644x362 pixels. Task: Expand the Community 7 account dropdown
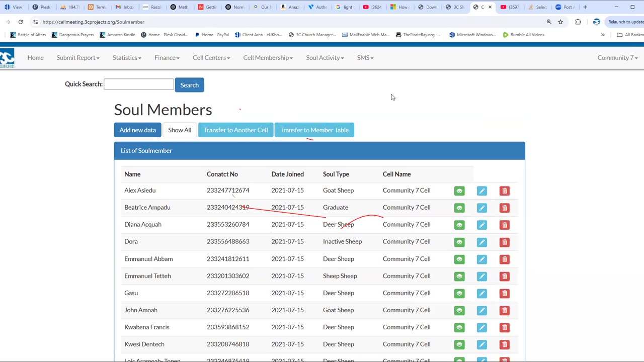(617, 58)
